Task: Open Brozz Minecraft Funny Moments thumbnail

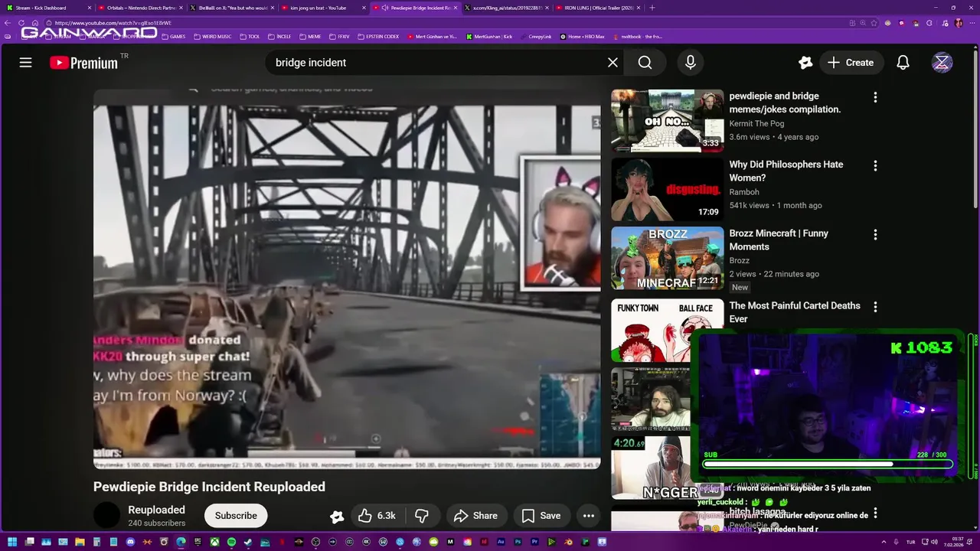Action: point(667,258)
